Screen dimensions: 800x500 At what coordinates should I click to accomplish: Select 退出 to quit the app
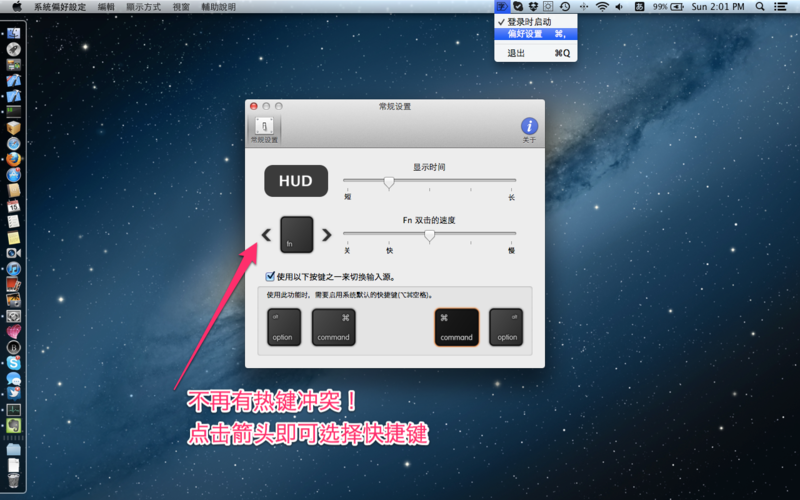tap(516, 53)
